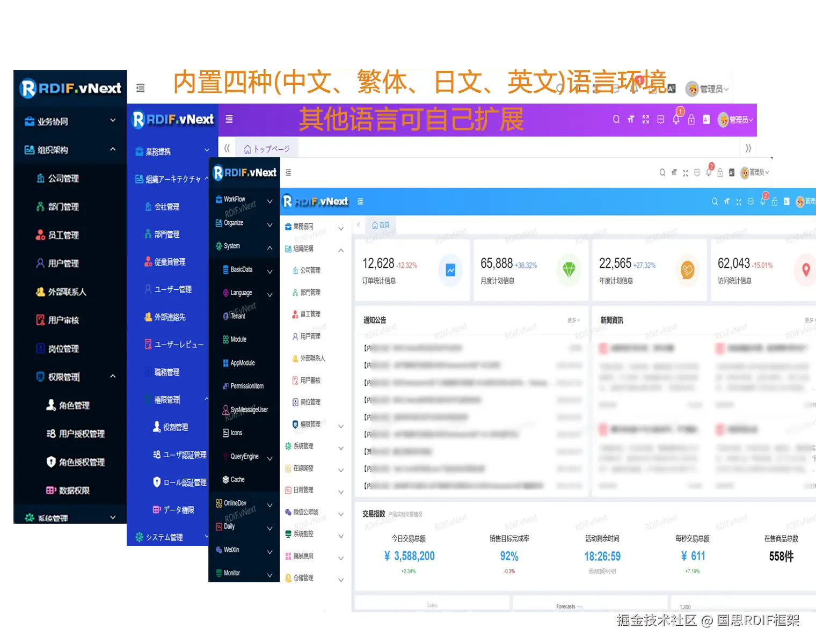This screenshot has width=816, height=644.
Task: Select the 首页 breadcrumb tab
Action: click(381, 225)
